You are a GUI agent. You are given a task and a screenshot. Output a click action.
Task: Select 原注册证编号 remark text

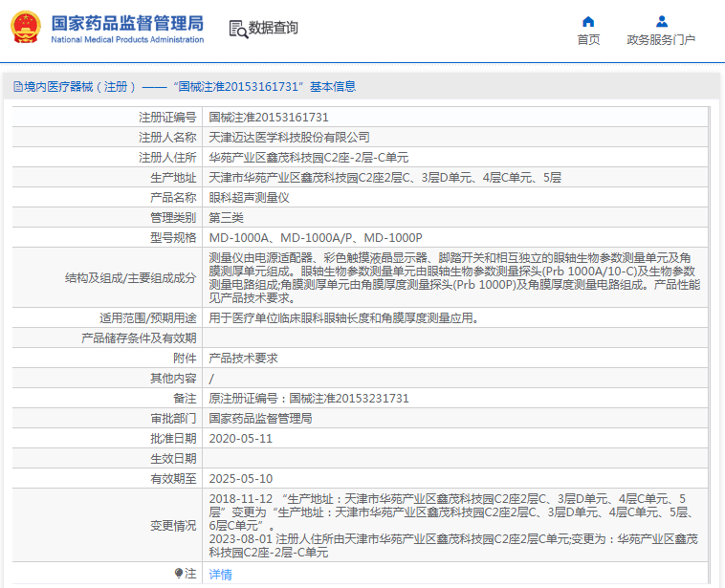coord(309,399)
